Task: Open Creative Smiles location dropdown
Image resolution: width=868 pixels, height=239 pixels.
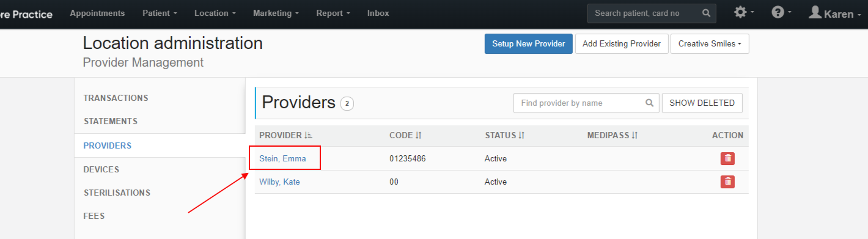Action: [x=710, y=44]
